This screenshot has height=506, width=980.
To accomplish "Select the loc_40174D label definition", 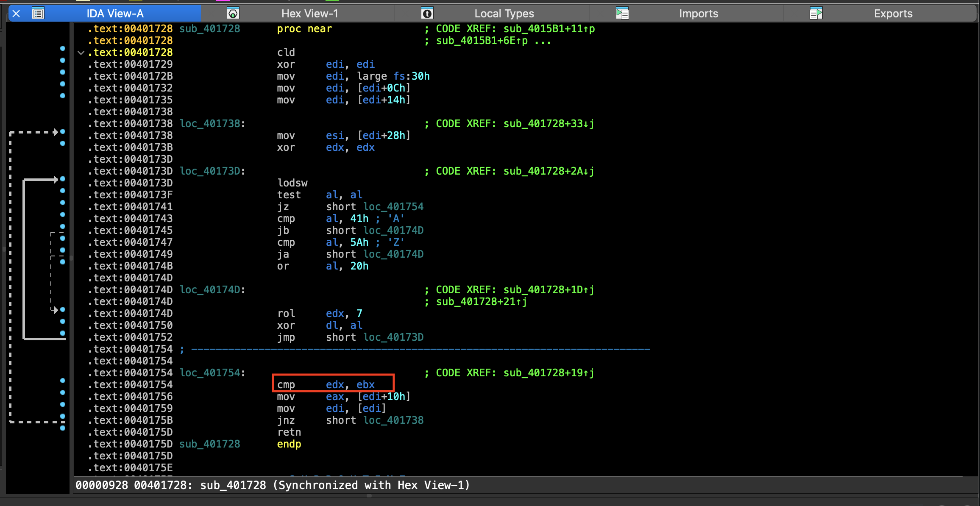I will (212, 290).
